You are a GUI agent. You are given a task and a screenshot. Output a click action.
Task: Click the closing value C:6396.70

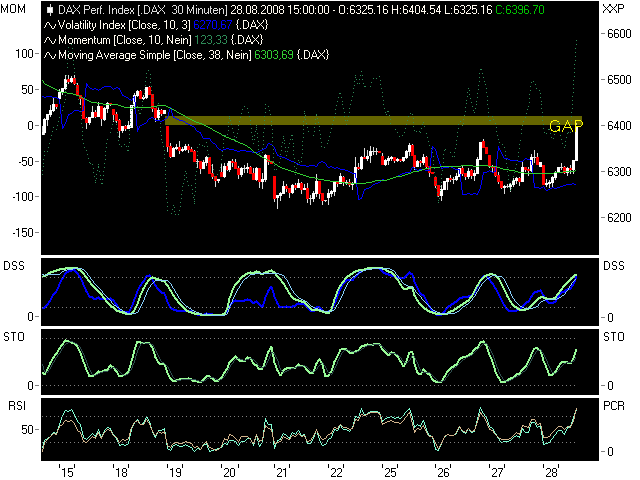click(x=520, y=9)
